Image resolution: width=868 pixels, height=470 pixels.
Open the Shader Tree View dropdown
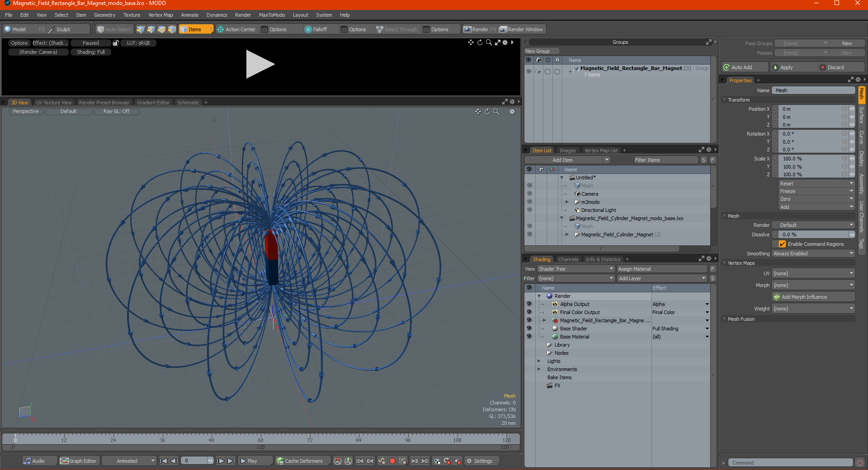pyautogui.click(x=576, y=269)
